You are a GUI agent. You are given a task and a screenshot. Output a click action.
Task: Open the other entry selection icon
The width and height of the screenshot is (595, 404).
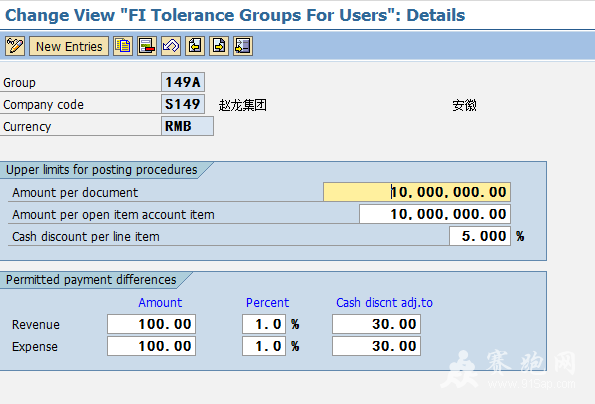243,46
